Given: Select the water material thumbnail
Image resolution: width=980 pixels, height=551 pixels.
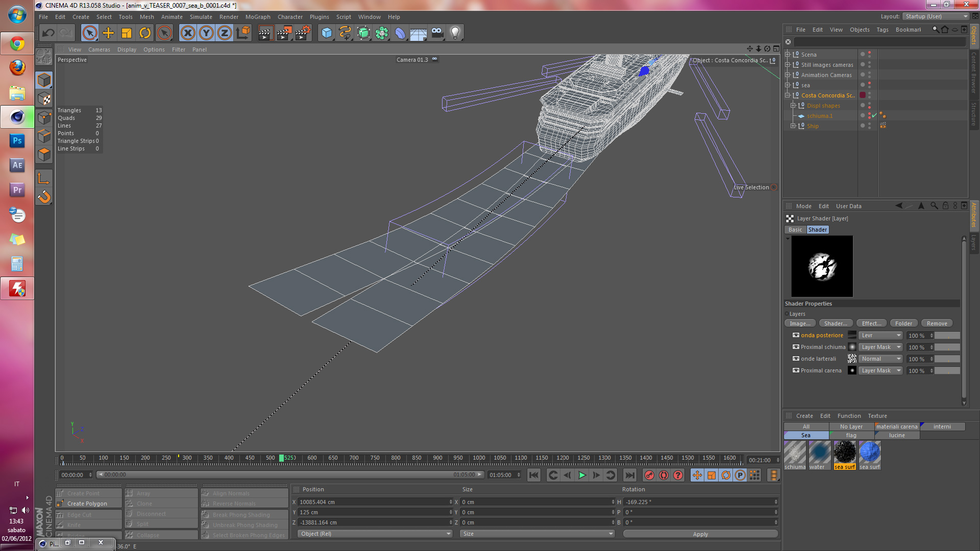Looking at the screenshot, I should pos(819,452).
